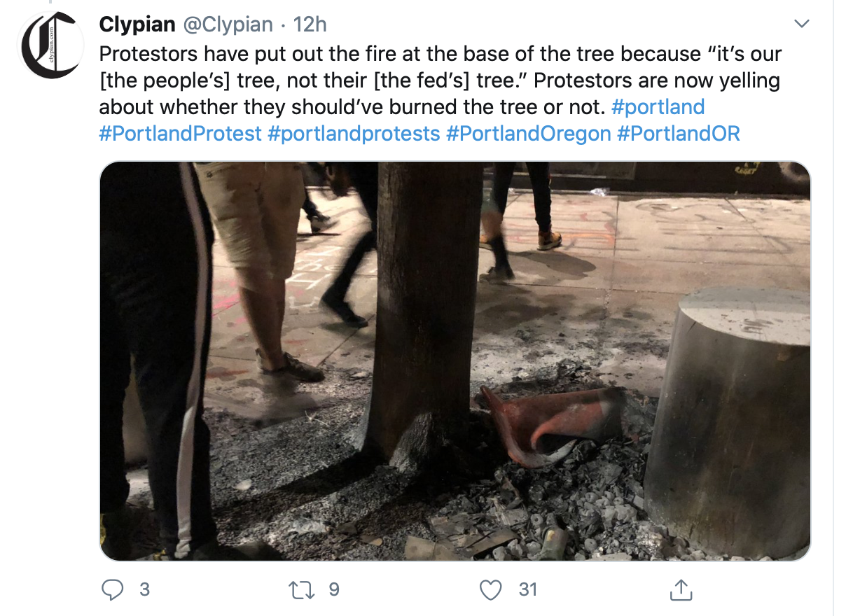
Task: Reply to the Clypian tweet
Action: coord(113,590)
